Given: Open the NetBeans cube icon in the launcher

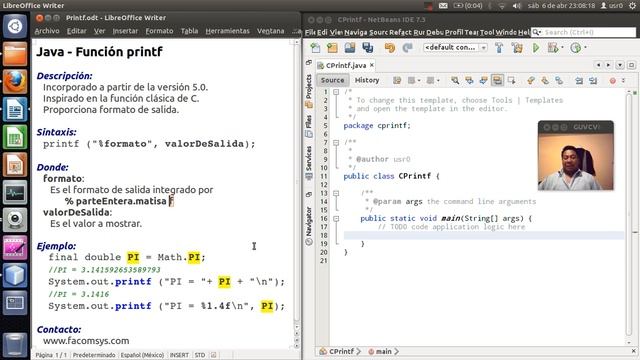Looking at the screenshot, I should pyautogui.click(x=15, y=276).
